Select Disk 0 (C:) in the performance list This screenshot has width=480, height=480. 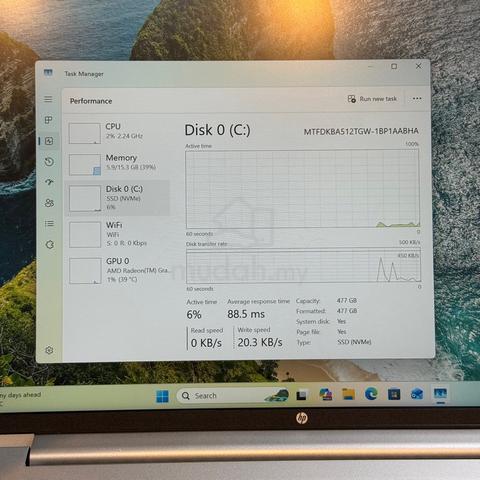[117, 198]
